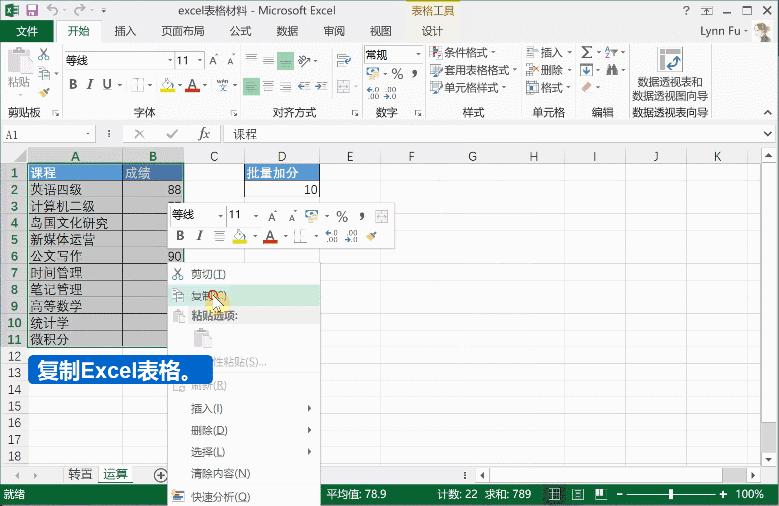This screenshot has height=506, width=779.
Task: Click the Sort and Filter A-Z icon
Action: pyautogui.click(x=611, y=52)
